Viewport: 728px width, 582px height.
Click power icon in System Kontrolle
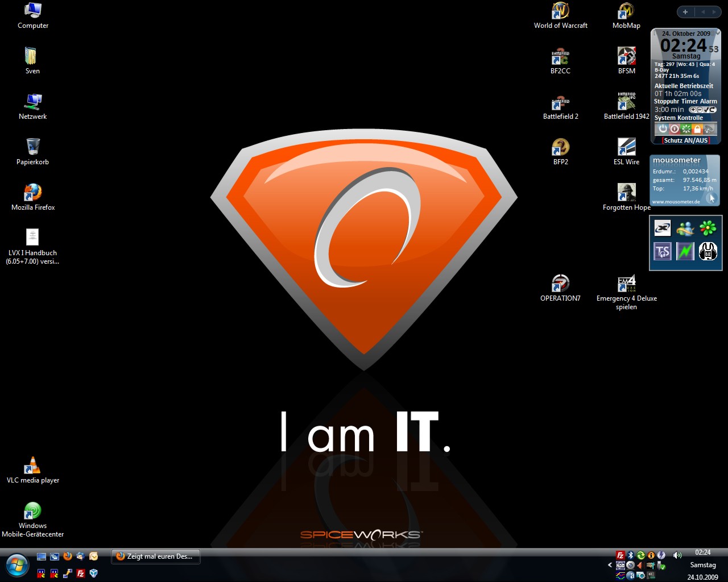663,129
